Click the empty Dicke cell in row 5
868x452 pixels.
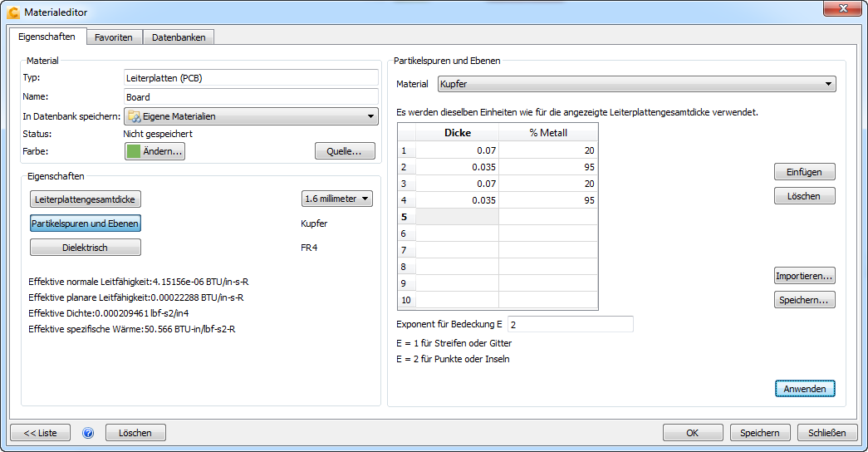click(457, 217)
